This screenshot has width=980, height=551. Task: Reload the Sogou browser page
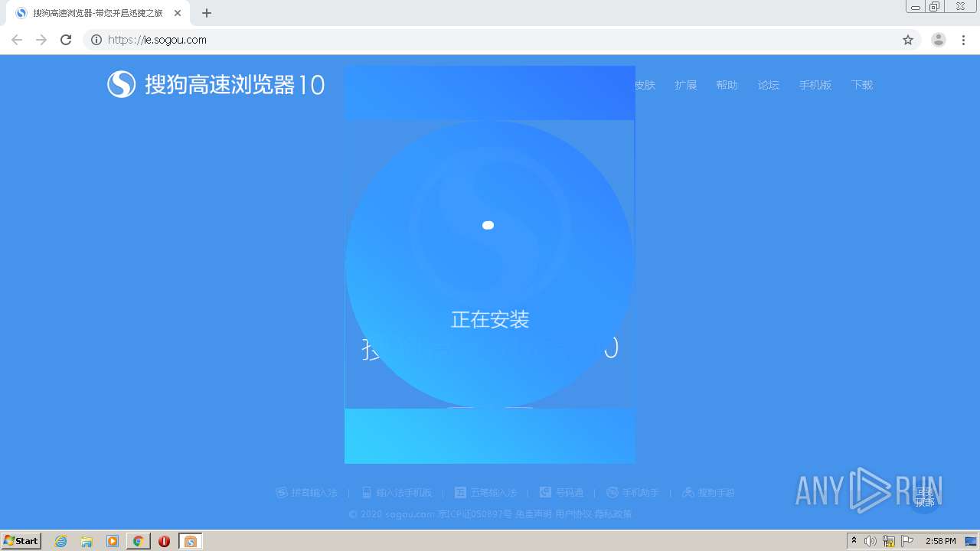[66, 40]
